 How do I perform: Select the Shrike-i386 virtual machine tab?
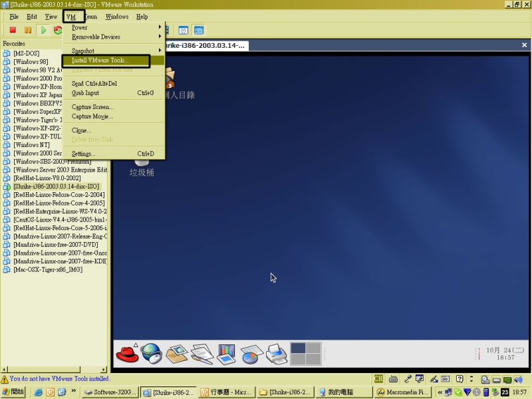point(206,46)
